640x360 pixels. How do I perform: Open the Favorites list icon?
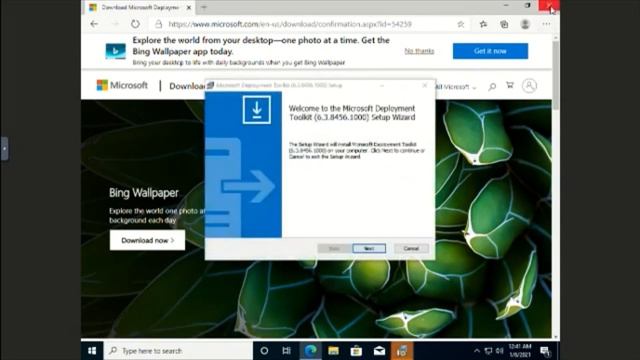coord(483,24)
